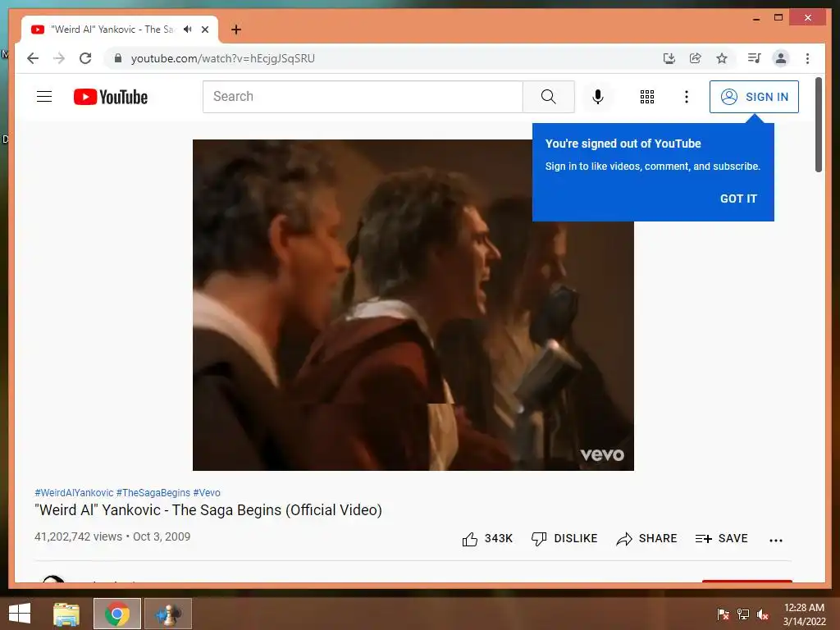
Task: Open a new browser tab
Action: coord(236,30)
